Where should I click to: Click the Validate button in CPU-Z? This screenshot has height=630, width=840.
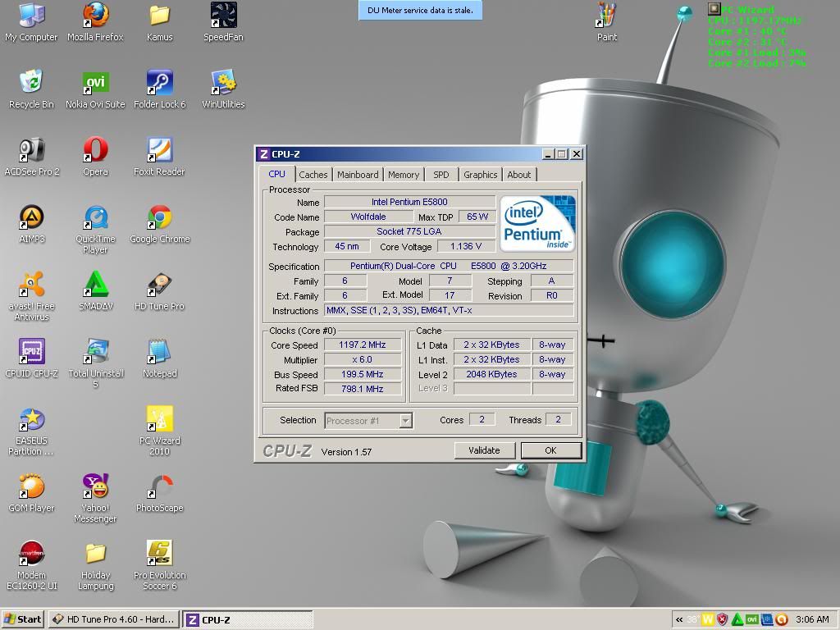484,450
